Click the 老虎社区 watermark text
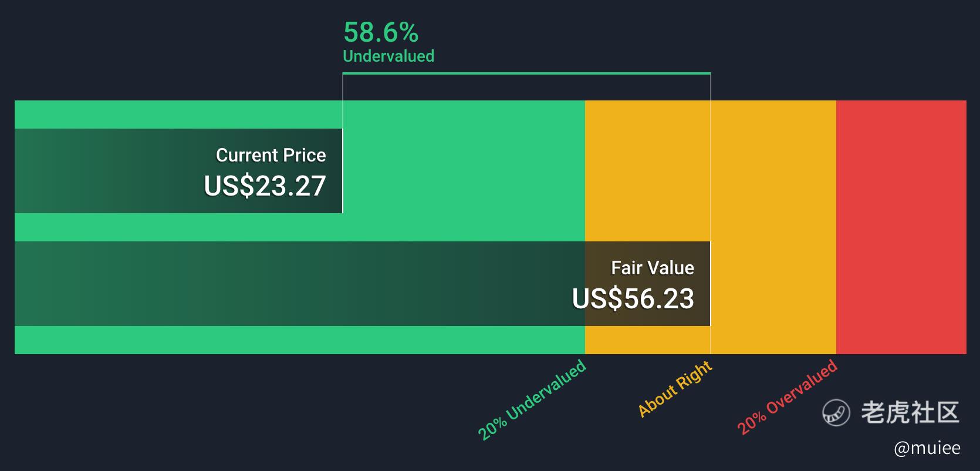 point(910,412)
